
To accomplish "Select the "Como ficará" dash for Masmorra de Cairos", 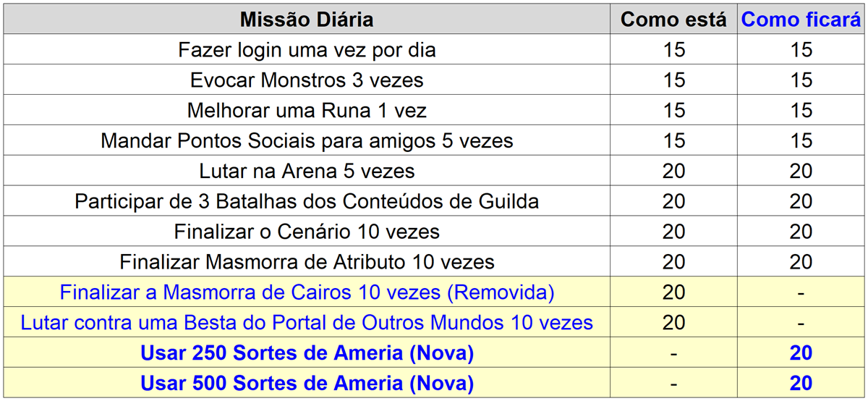I will (801, 292).
